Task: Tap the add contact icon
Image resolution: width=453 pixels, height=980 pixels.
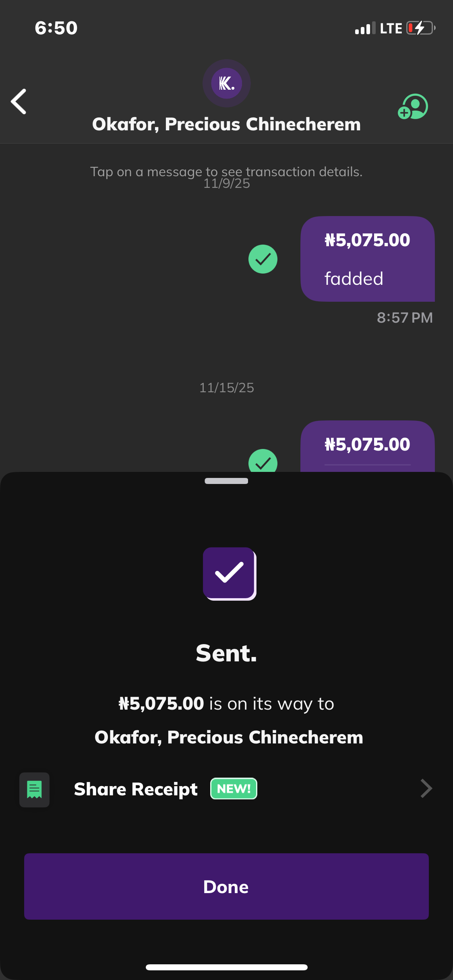Action: point(413,107)
